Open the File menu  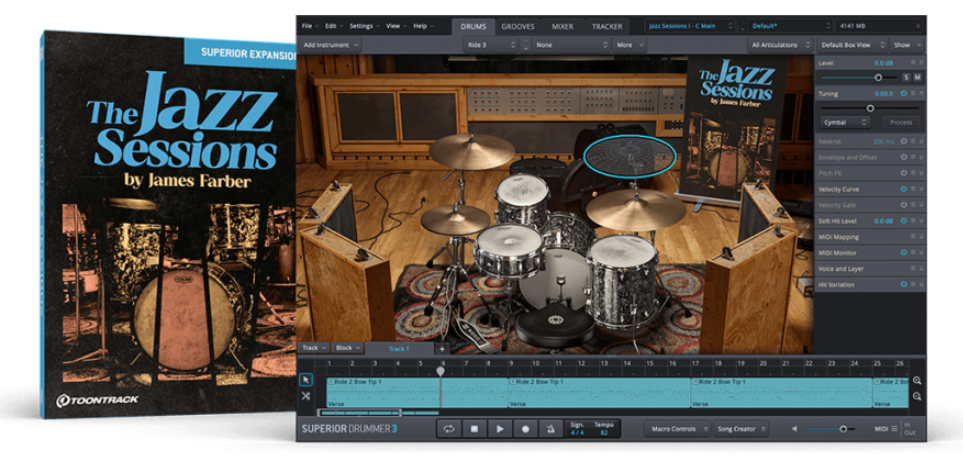pyautogui.click(x=310, y=26)
